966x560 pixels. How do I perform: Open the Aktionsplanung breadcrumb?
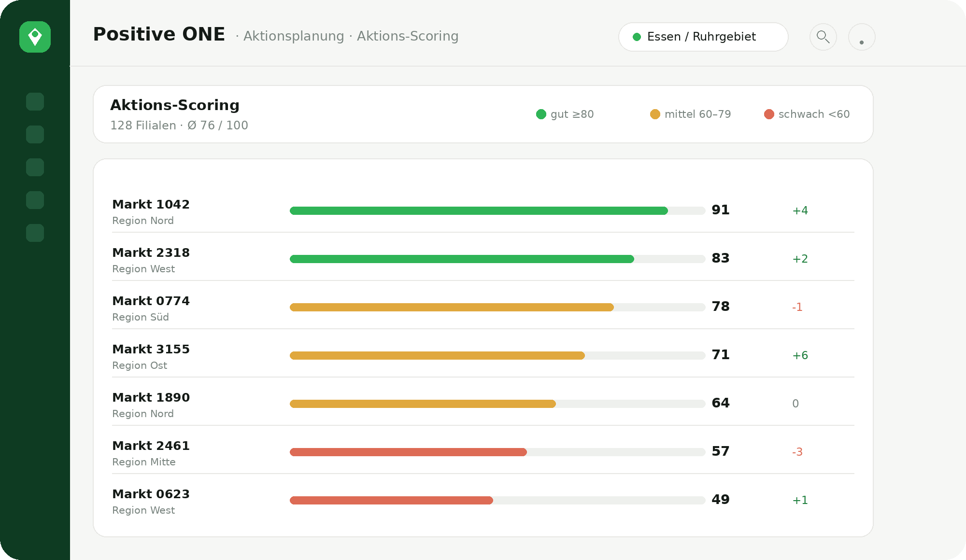(x=294, y=36)
